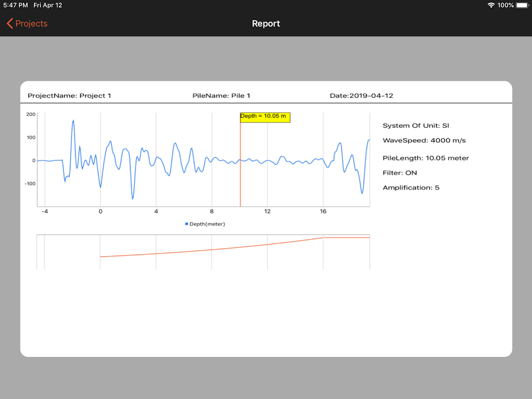
Task: Tap the x-axis -4 label
Action: coord(45,211)
